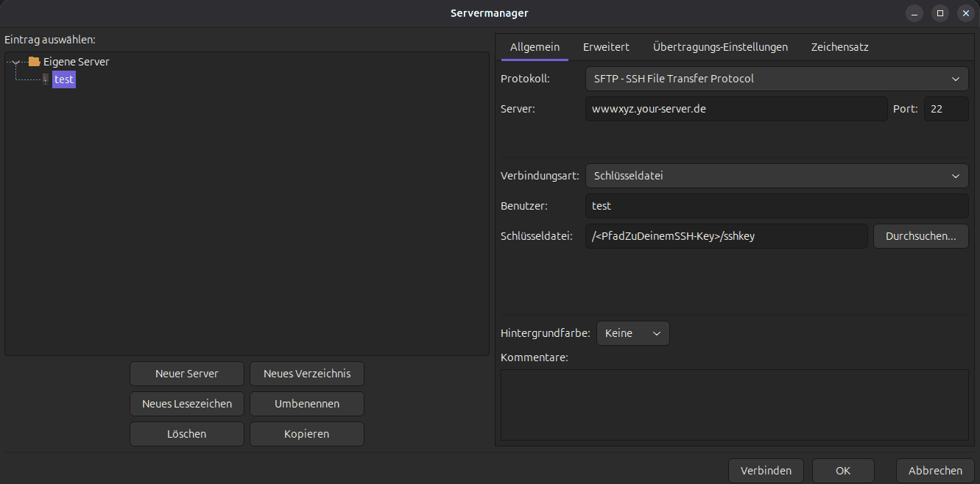Image resolution: width=980 pixels, height=484 pixels.
Task: Click the server icon beside test entry
Action: 45,79
